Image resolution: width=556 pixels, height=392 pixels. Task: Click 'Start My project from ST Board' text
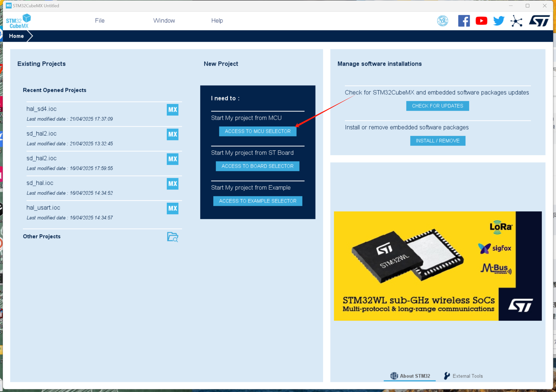tap(252, 153)
